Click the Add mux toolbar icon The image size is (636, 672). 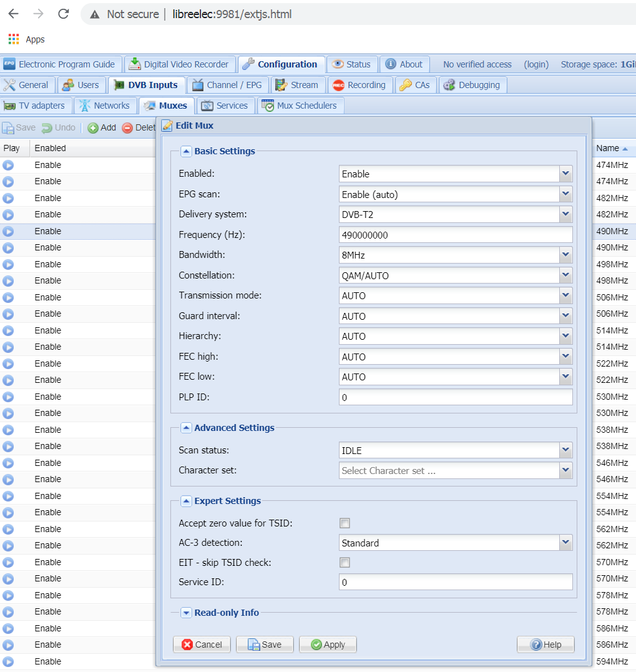coord(93,128)
